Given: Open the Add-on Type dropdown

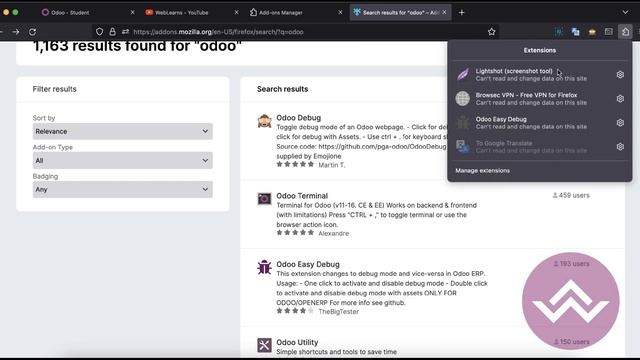Looking at the screenshot, I should pyautogui.click(x=122, y=160).
